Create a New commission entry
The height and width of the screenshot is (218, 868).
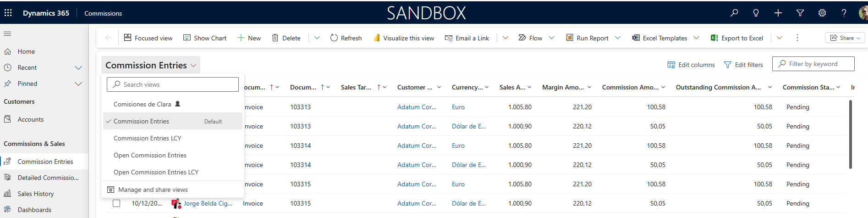[x=249, y=38]
